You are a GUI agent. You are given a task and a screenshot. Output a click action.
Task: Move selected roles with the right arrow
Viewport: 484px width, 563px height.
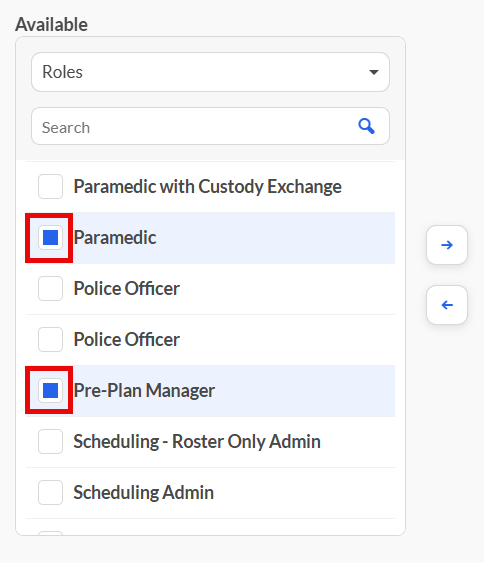[x=447, y=245]
